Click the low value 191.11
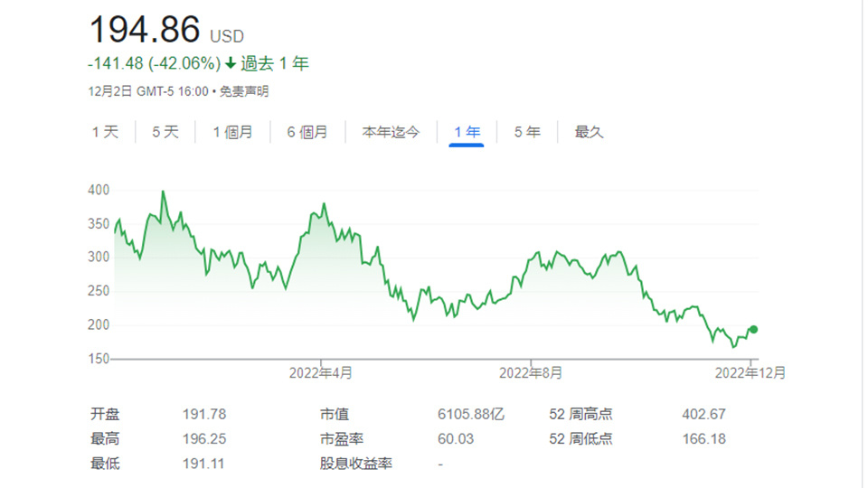Screen dimensions: 868x488 click(203, 463)
